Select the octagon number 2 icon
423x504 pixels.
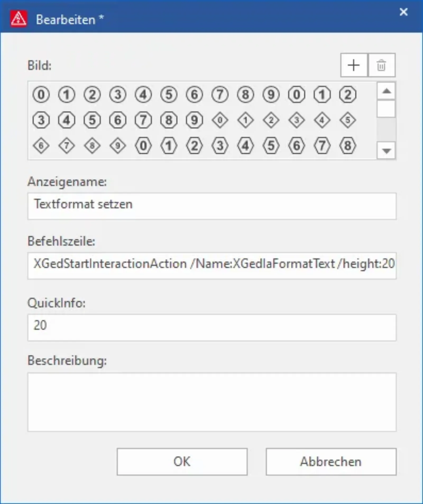click(x=348, y=94)
